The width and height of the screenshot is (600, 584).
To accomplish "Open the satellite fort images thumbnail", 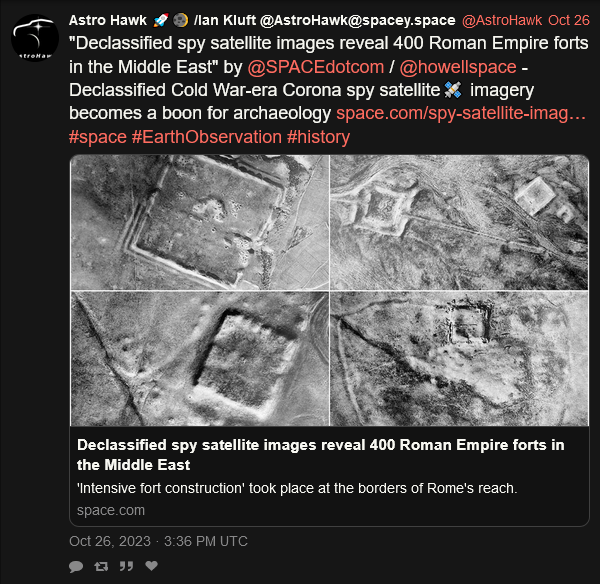I will pos(329,290).
